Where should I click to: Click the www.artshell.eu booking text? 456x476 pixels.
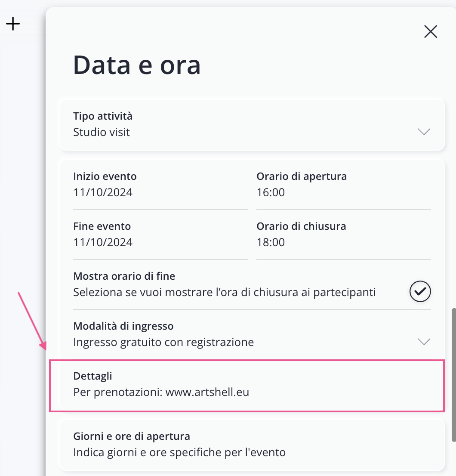[207, 393]
